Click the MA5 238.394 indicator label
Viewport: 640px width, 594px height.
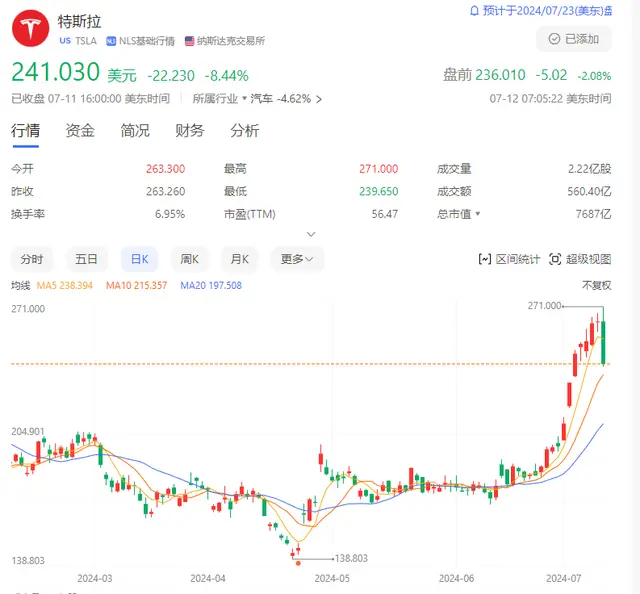click(64, 285)
